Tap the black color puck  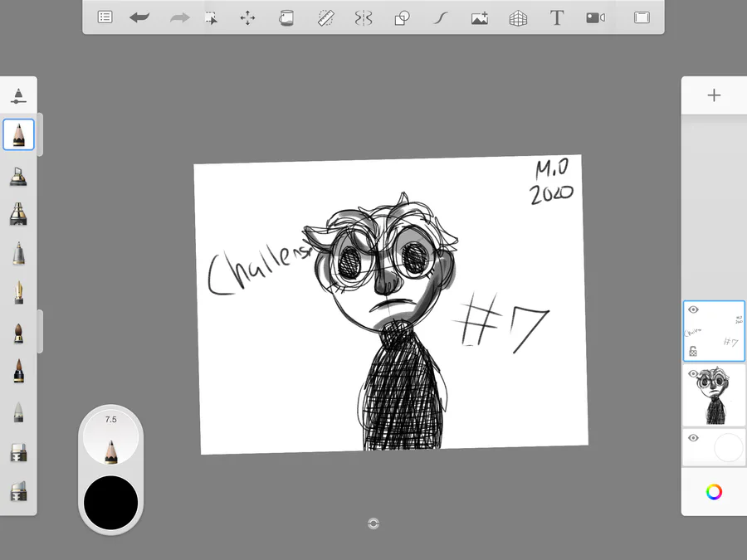(110, 503)
